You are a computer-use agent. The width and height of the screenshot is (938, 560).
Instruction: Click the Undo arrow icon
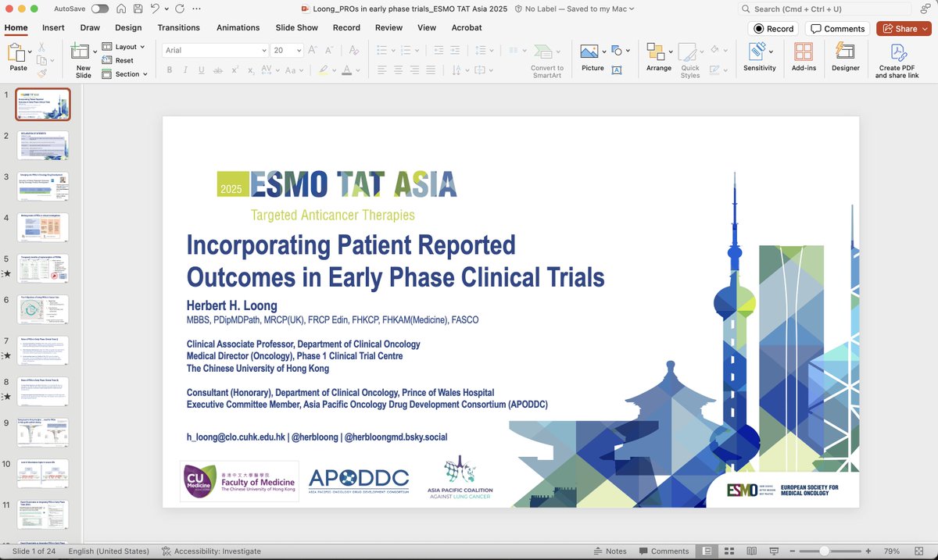(x=155, y=9)
